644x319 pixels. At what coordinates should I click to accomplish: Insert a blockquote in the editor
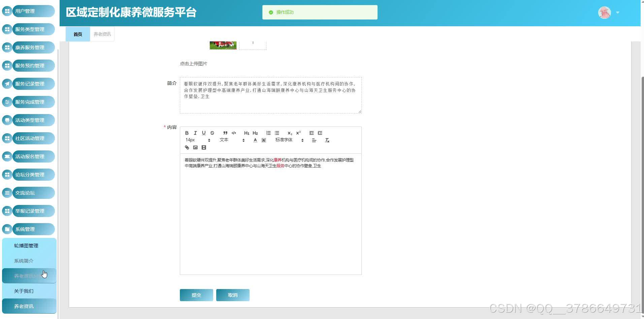225,133
